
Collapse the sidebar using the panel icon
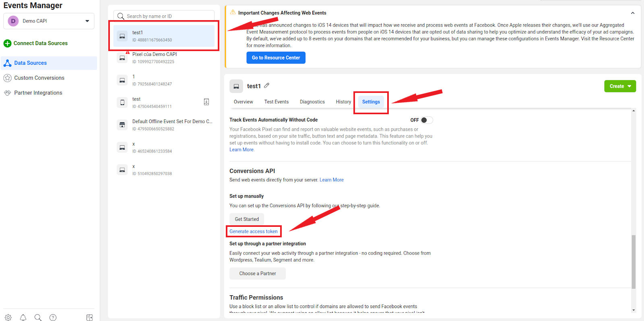(x=89, y=317)
